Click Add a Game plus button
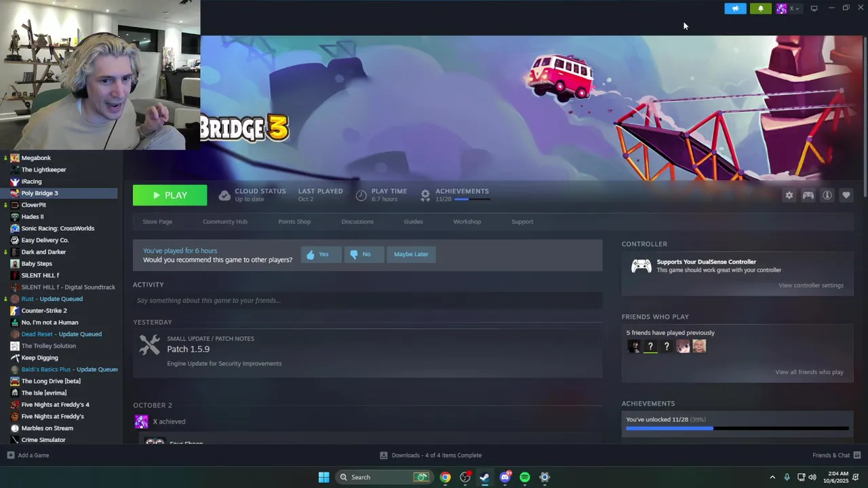Screen dimensions: 868x488 click(10, 455)
